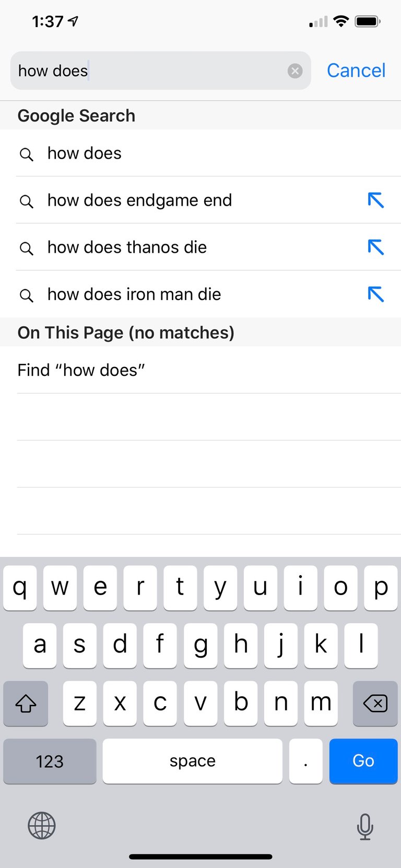Switch to 123 numeric keyboard

50,761
